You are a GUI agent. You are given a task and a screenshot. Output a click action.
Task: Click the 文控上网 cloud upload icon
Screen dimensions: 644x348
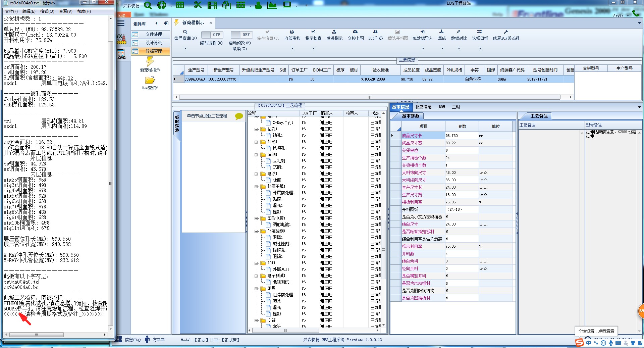[x=355, y=32]
